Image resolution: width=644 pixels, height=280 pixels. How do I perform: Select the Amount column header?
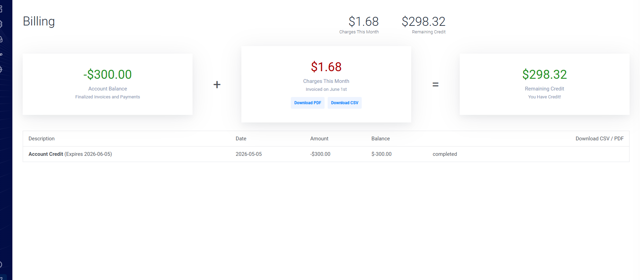[319, 139]
